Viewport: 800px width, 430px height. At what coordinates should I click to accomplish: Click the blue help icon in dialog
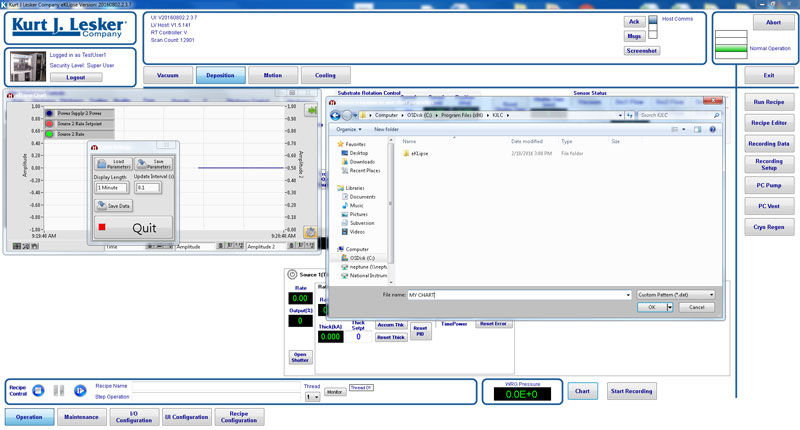point(712,130)
